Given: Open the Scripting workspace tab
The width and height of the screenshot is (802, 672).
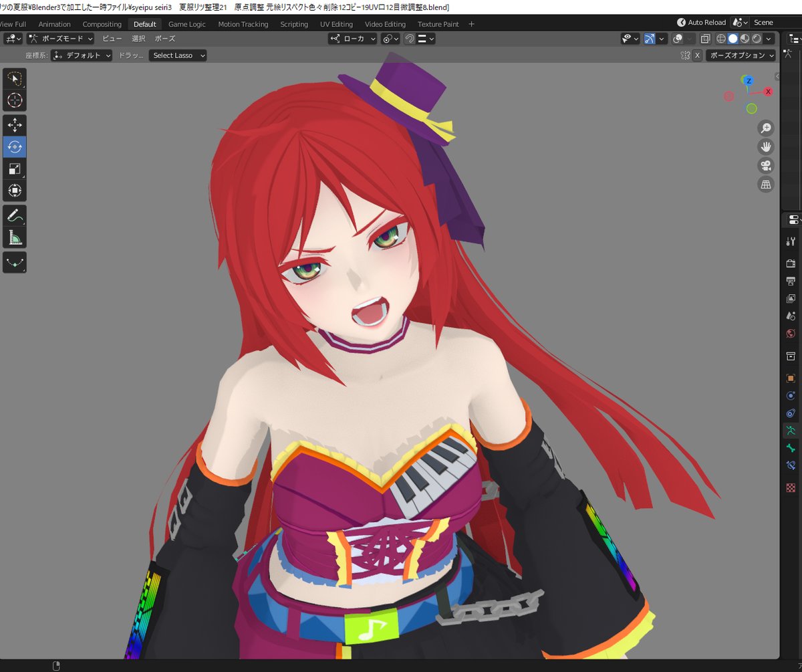Looking at the screenshot, I should [x=294, y=24].
